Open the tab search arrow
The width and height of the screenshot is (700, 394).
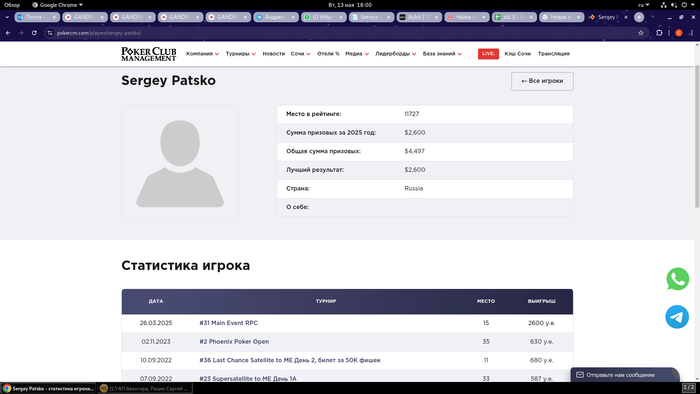pos(7,17)
